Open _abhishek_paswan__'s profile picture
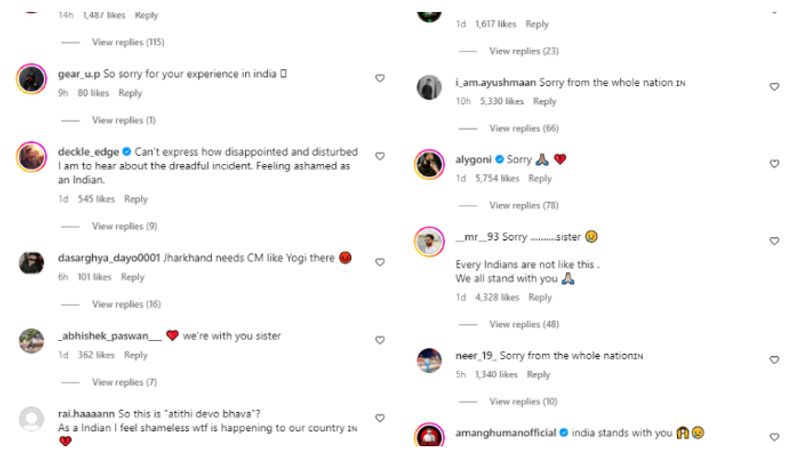This screenshot has height=457, width=800. (31, 341)
